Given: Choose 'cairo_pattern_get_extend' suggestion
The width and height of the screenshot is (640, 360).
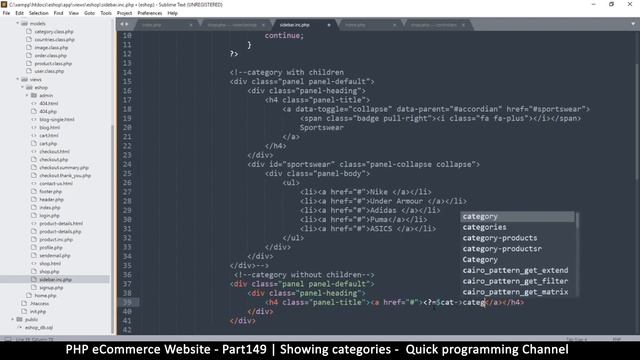Looking at the screenshot, I should (x=518, y=270).
